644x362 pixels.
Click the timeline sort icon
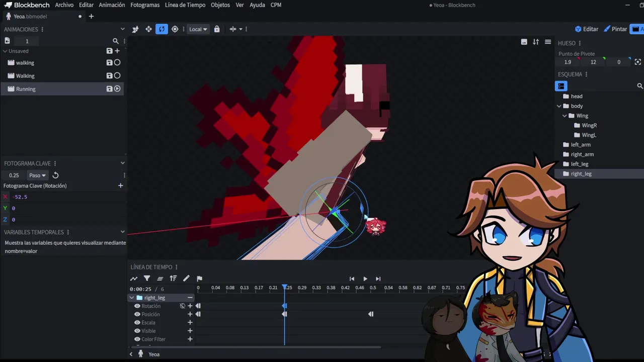coord(173,279)
